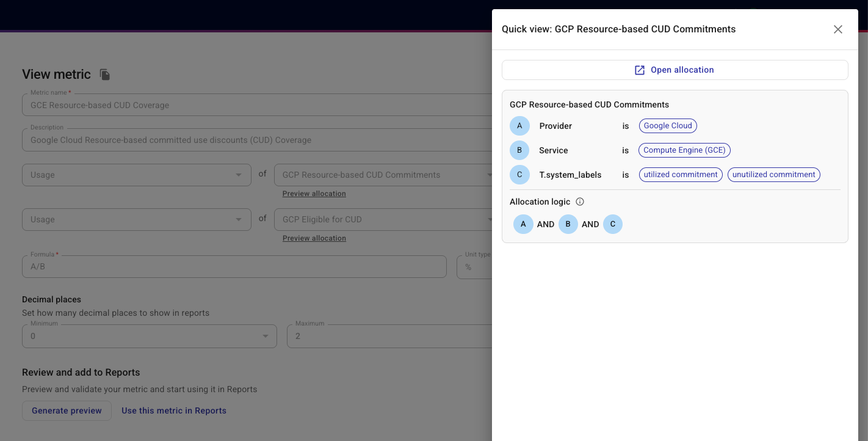Click the Quick view panel title
This screenshot has width=868, height=441.
(619, 29)
